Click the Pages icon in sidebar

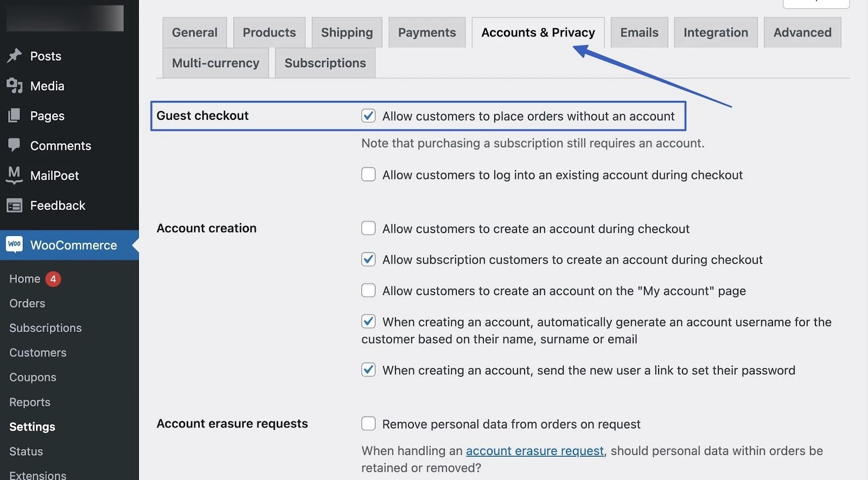click(x=15, y=116)
